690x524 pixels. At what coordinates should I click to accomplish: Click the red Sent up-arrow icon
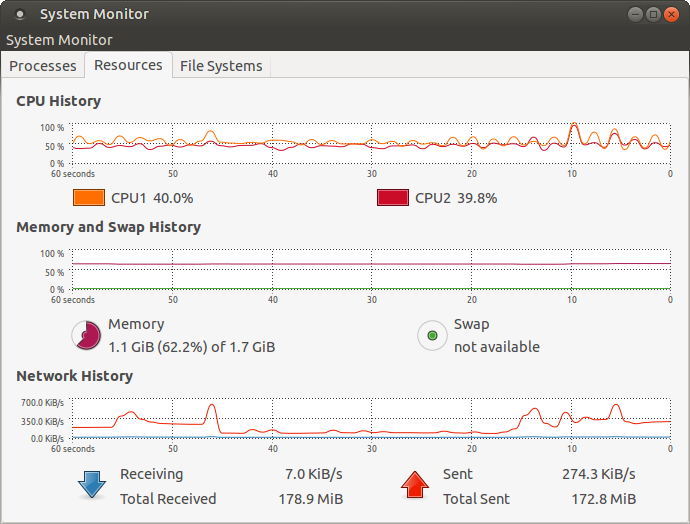coord(414,485)
